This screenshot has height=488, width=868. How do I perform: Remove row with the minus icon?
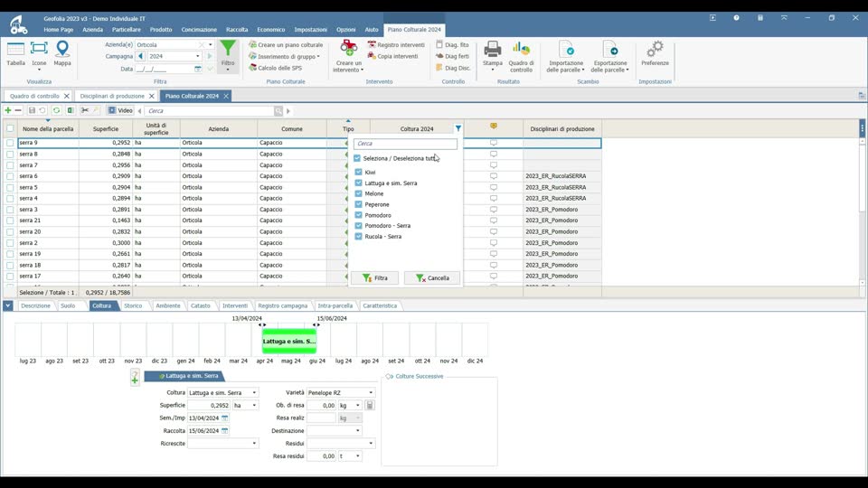[18, 110]
